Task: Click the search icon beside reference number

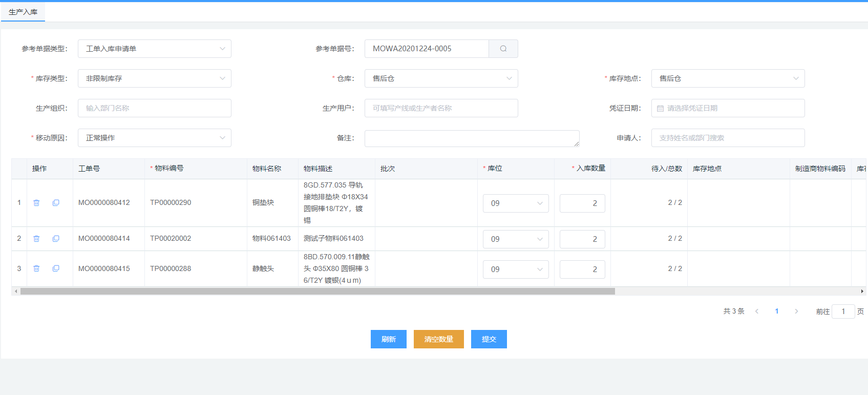Action: point(503,49)
